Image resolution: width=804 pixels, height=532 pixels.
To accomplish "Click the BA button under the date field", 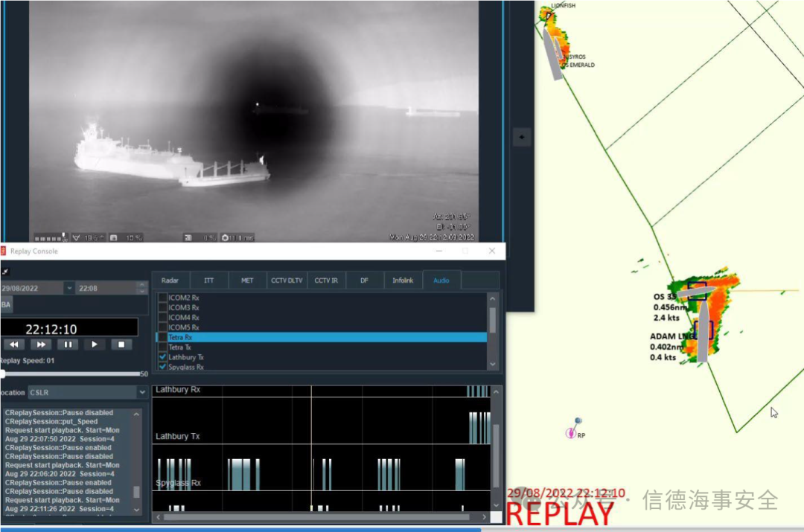I will point(6,304).
